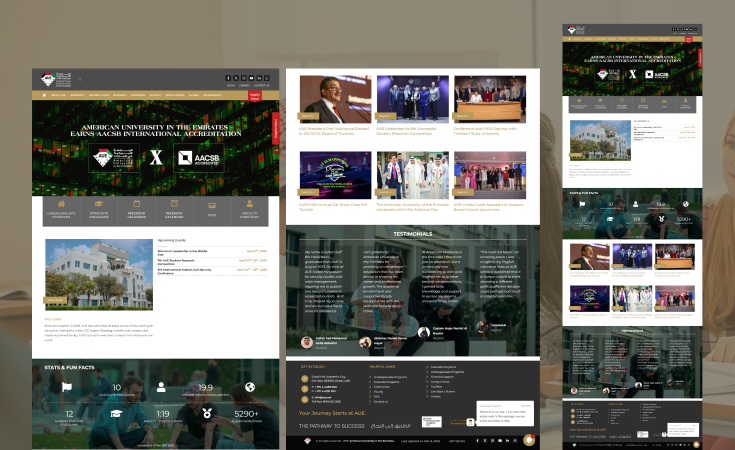
Task: Click the email icon in Get In Touch
Action: [x=305, y=399]
